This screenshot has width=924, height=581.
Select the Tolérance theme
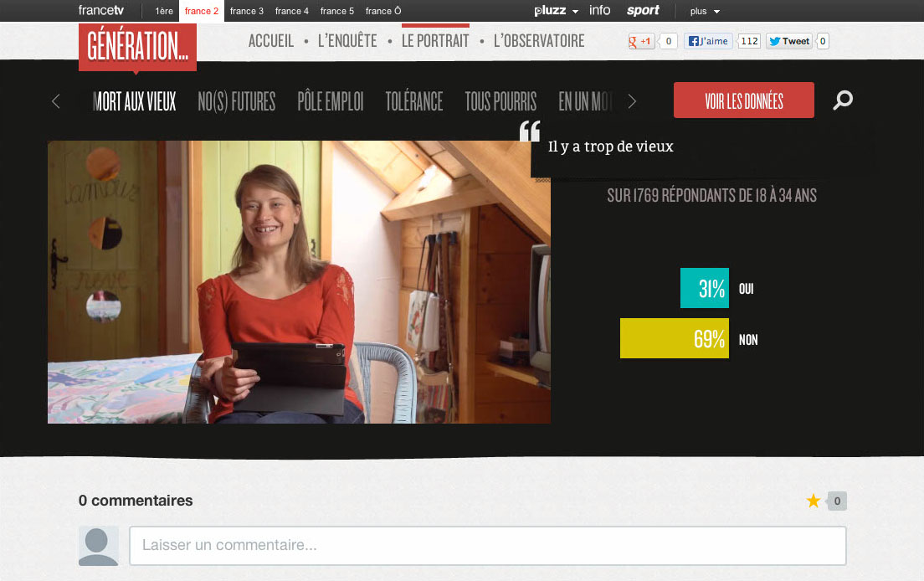[414, 101]
